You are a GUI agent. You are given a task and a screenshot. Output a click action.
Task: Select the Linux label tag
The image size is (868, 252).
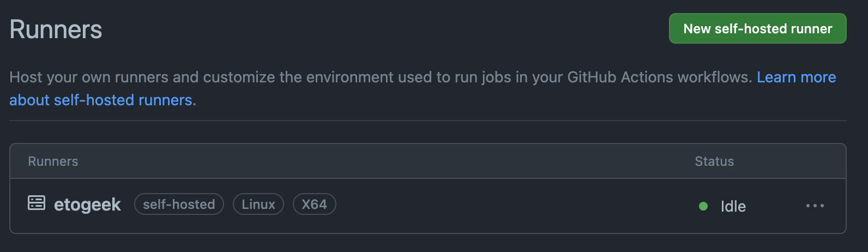pos(258,205)
